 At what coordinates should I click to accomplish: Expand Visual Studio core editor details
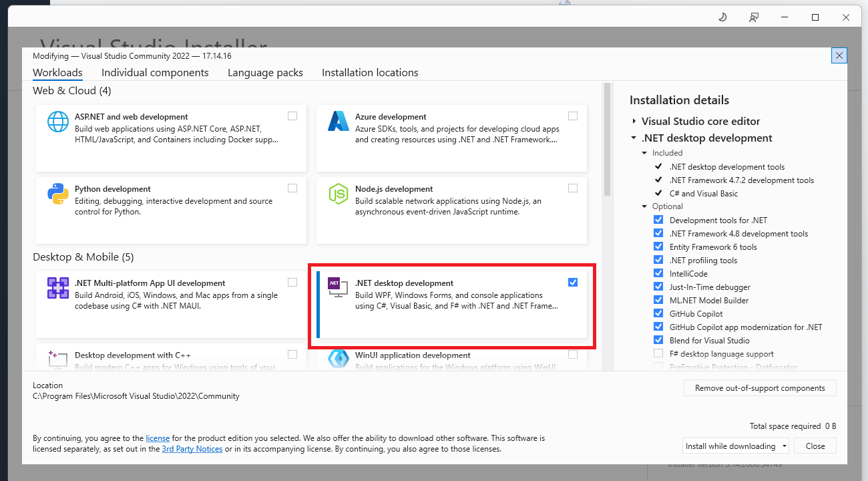[634, 122]
